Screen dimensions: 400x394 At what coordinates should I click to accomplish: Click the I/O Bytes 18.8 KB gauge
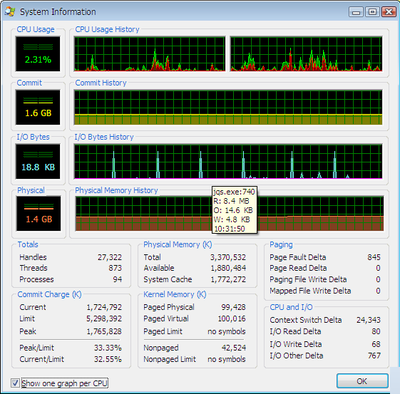38,162
